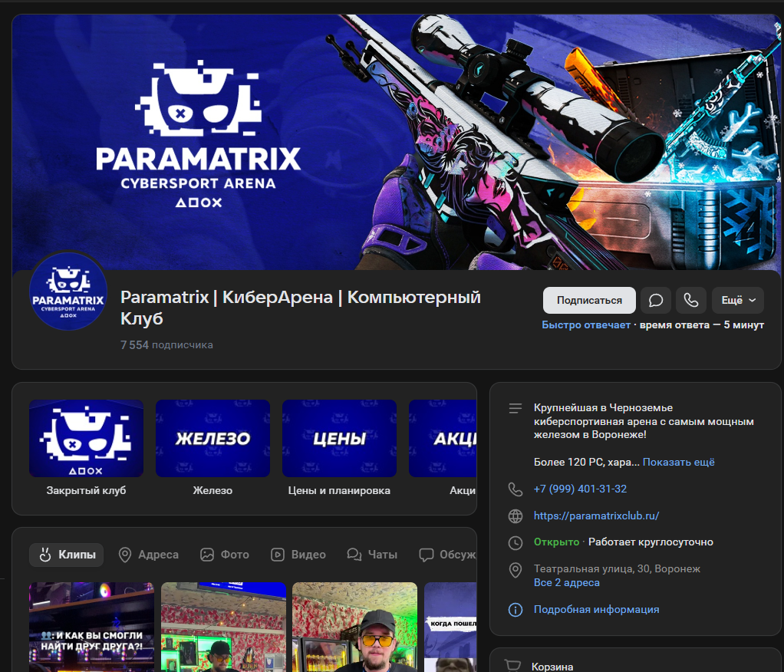Switch to the Фото tab

225,555
